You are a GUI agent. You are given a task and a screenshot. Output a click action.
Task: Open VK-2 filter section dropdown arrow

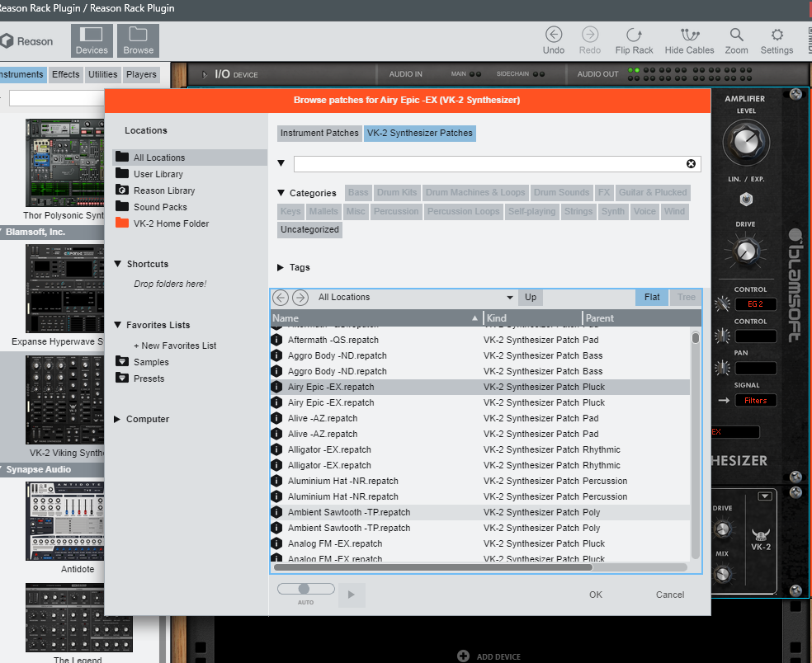tap(765, 496)
